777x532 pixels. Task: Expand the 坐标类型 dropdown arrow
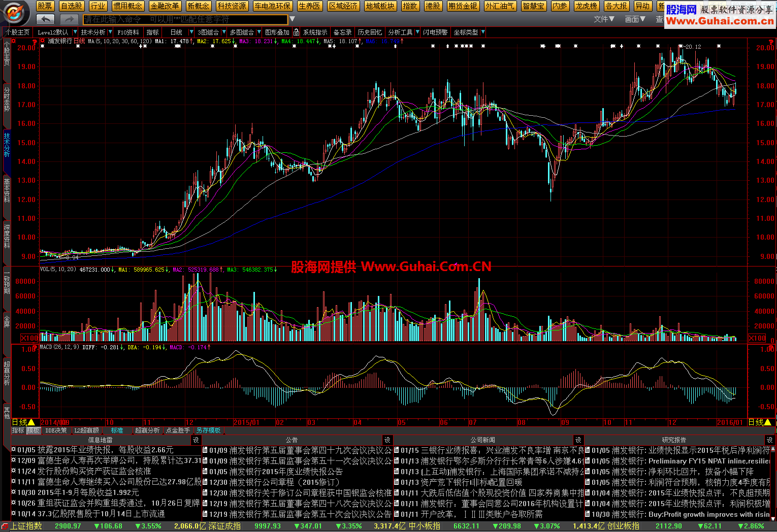pos(482,32)
